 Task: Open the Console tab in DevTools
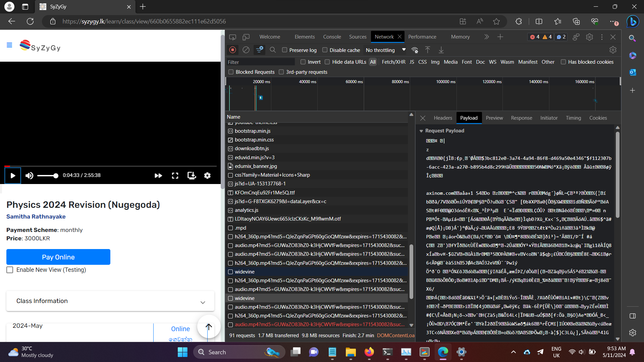tap(332, 37)
